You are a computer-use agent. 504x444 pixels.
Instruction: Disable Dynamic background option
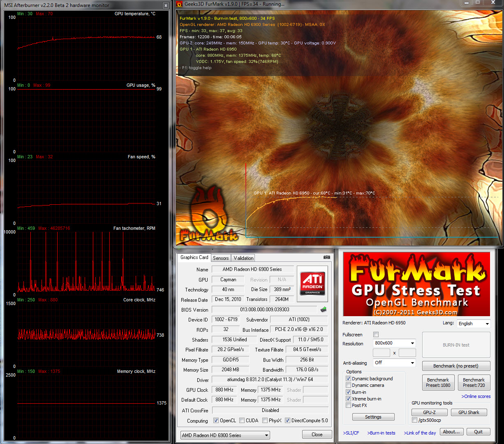click(x=348, y=379)
